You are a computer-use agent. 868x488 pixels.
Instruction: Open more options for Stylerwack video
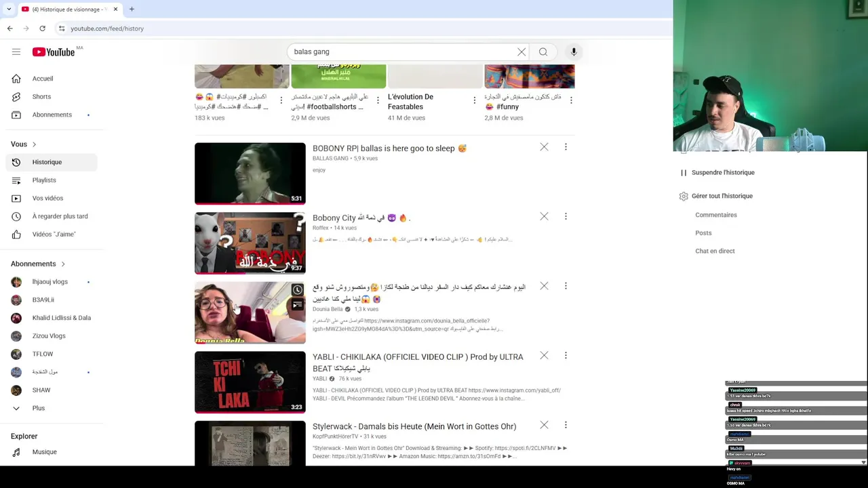point(566,425)
